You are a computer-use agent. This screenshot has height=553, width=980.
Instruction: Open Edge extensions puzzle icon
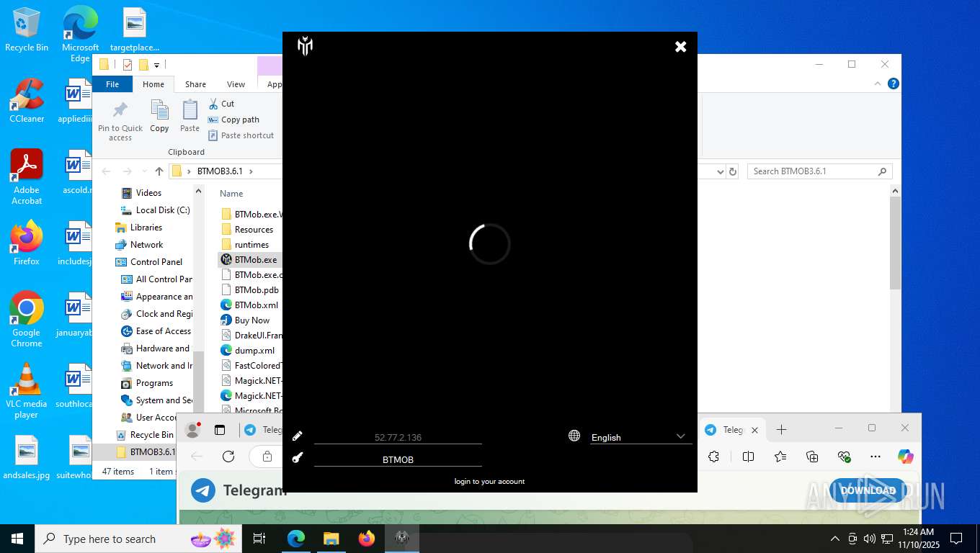click(x=714, y=457)
